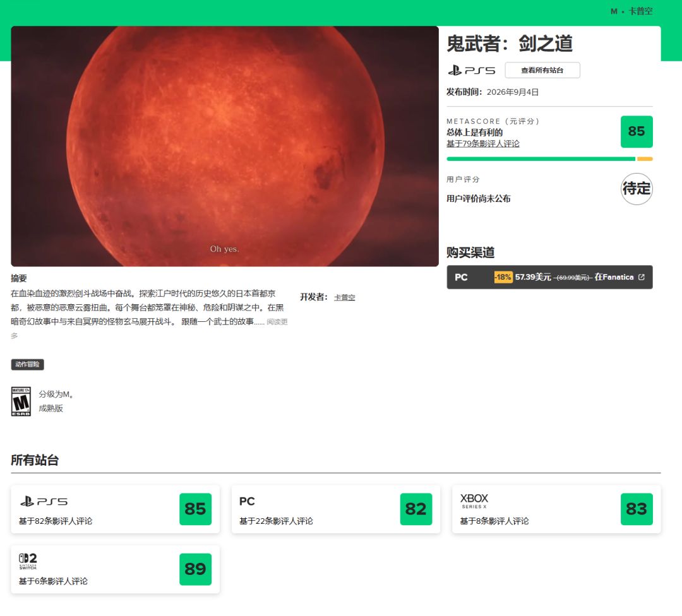Click the release date 2026年9月4日

512,92
